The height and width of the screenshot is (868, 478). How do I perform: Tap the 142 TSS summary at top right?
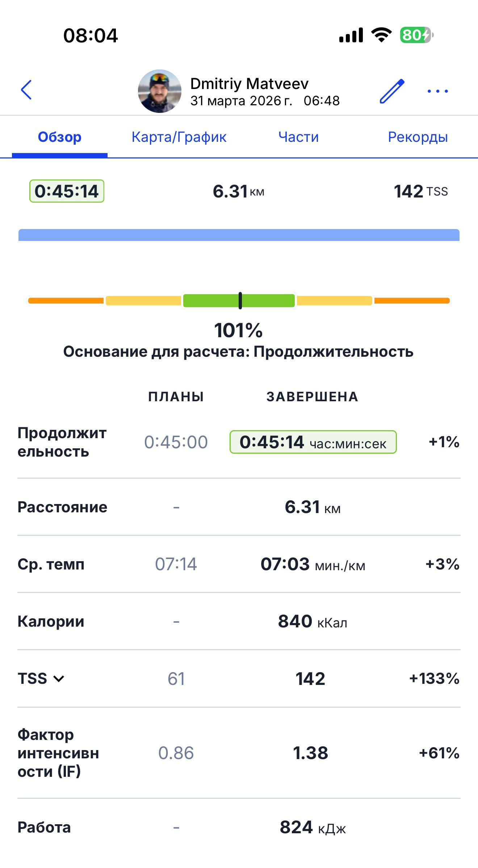(421, 191)
